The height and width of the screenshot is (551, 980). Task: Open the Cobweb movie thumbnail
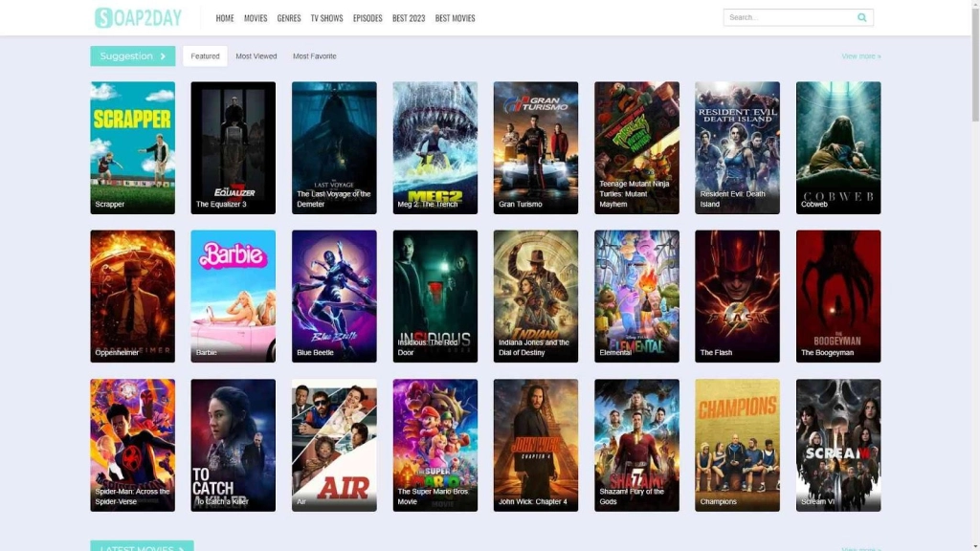837,147
